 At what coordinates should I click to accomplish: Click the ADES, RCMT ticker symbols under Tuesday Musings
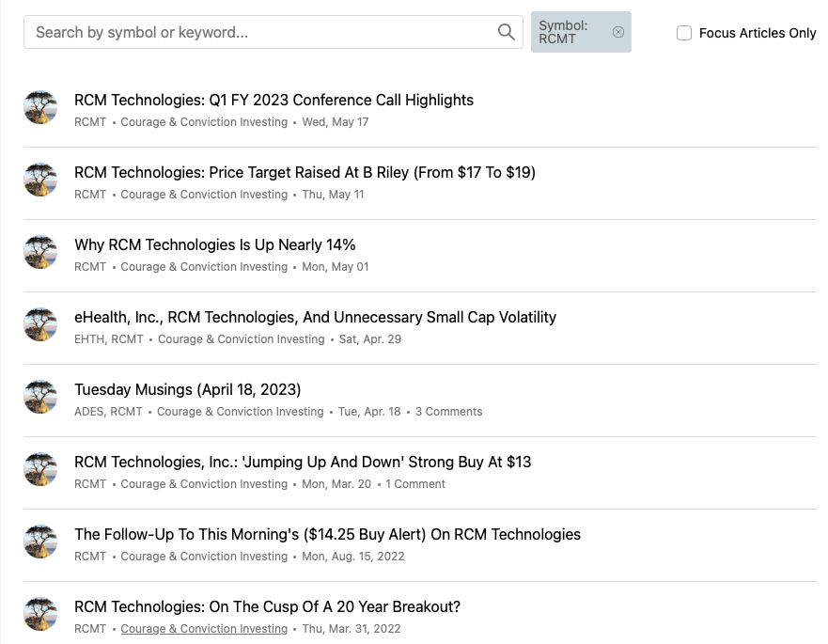pyautogui.click(x=108, y=412)
